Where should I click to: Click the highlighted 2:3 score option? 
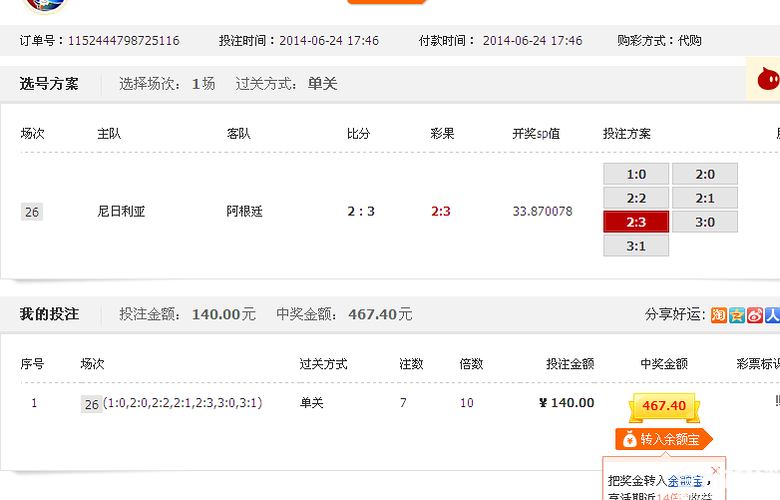(636, 222)
